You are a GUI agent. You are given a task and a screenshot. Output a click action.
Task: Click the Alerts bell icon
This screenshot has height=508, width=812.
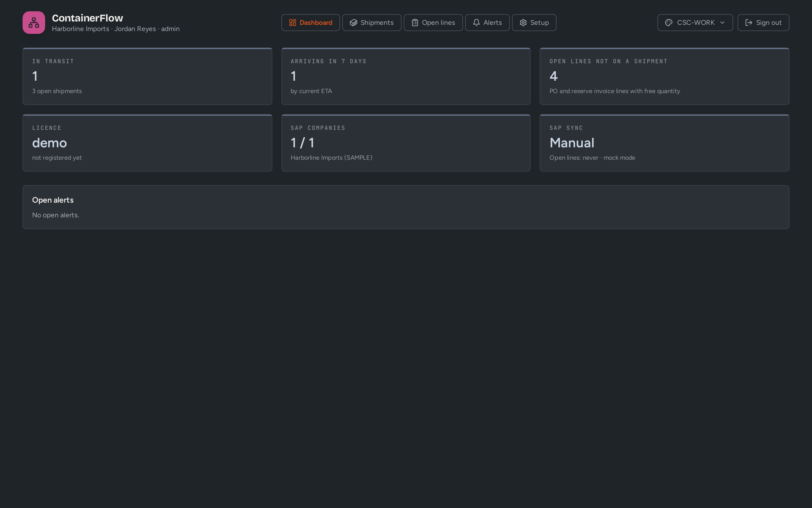(476, 23)
